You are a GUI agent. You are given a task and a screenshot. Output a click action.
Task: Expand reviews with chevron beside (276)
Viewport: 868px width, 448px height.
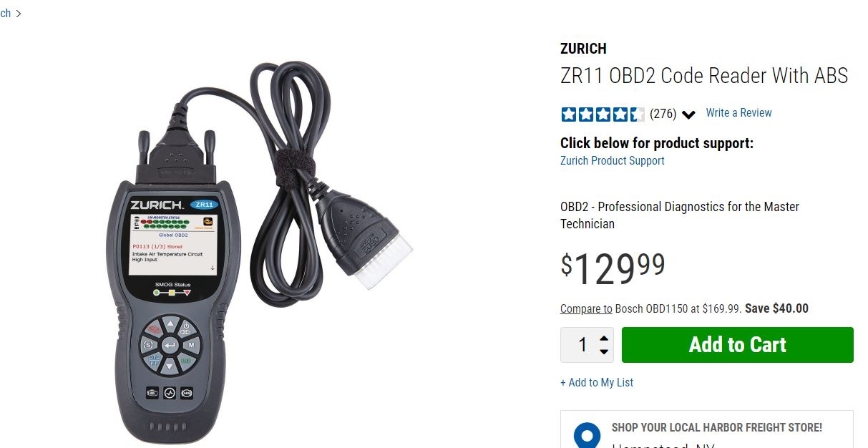click(x=688, y=115)
